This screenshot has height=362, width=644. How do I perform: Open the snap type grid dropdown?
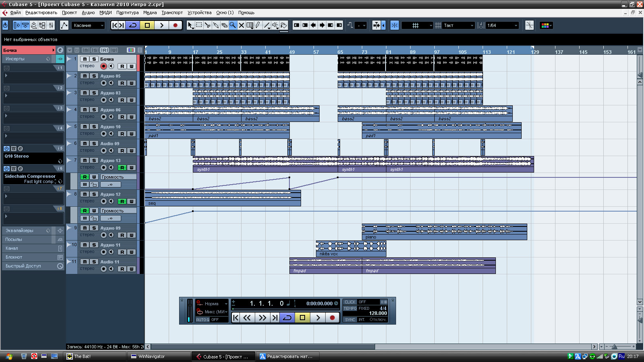[417, 25]
